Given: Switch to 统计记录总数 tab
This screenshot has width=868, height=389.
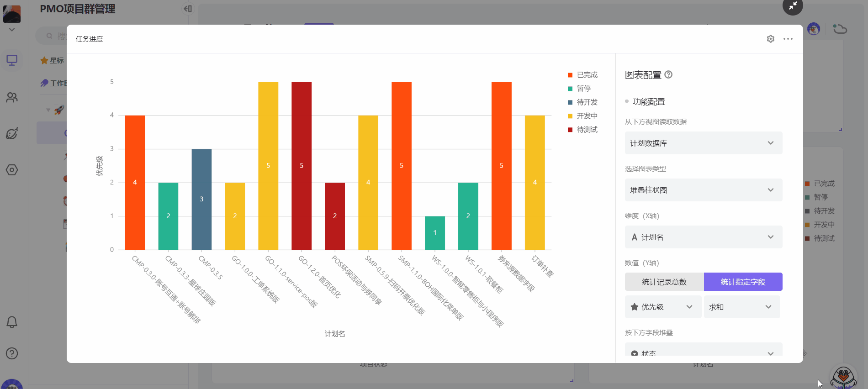Looking at the screenshot, I should [x=664, y=282].
